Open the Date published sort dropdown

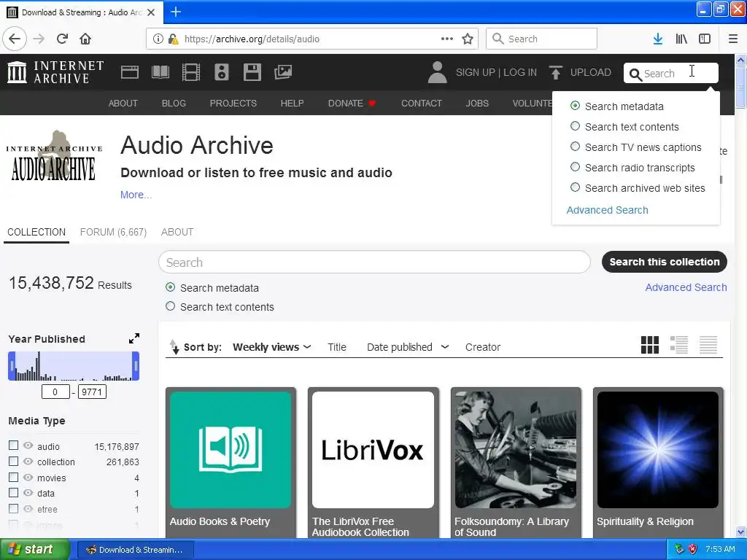point(407,347)
